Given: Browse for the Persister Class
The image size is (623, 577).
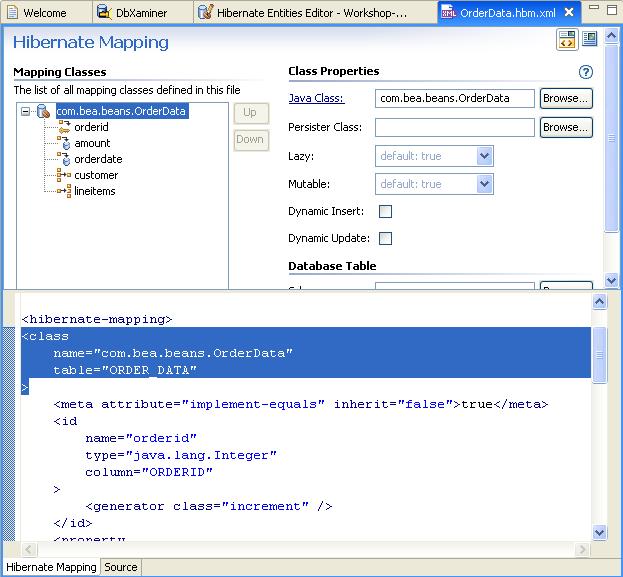Looking at the screenshot, I should pyautogui.click(x=566, y=127).
